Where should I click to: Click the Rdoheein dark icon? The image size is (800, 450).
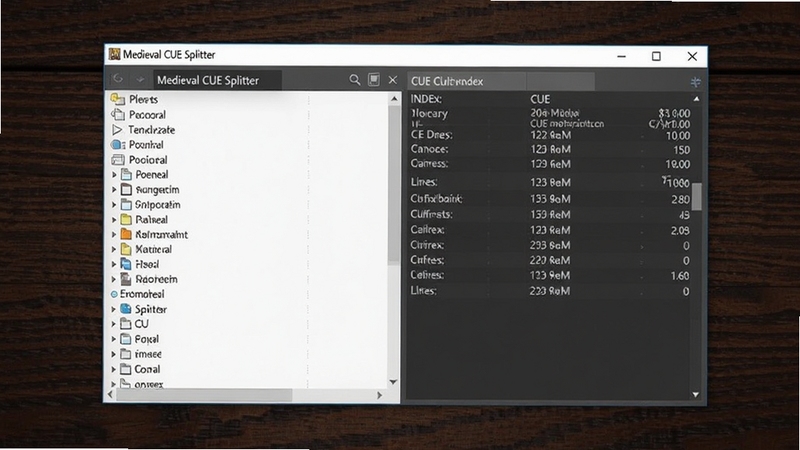point(126,279)
